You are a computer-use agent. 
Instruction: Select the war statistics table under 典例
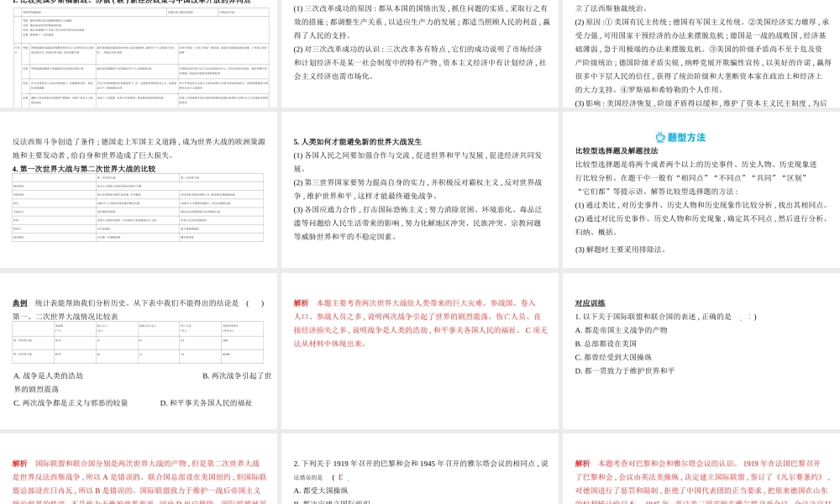click(138, 342)
